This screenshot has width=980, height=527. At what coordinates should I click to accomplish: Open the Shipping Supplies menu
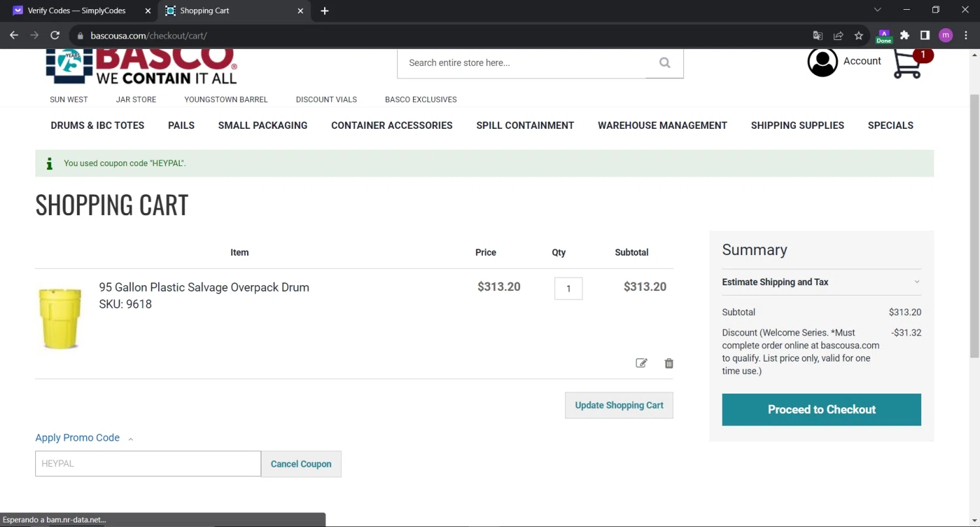coord(798,126)
